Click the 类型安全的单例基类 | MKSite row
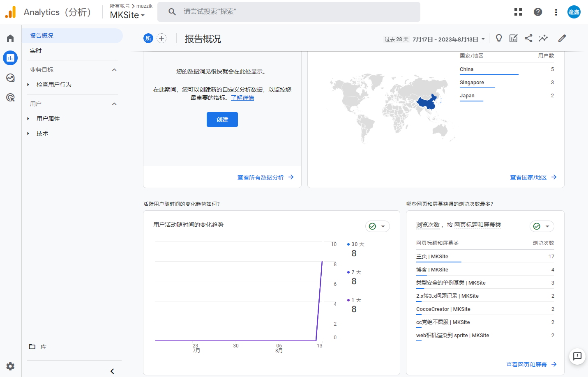This screenshot has height=377, width=588. pos(485,283)
